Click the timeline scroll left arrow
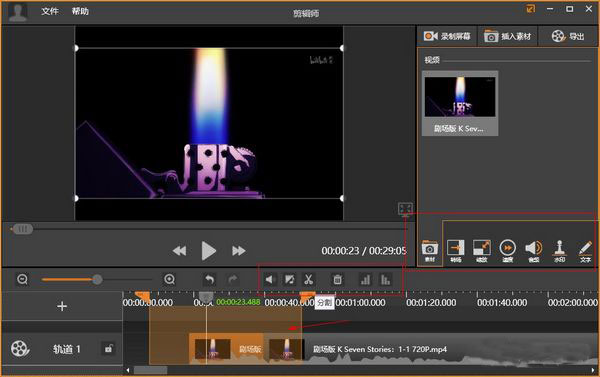The height and width of the screenshot is (377, 600). (x=128, y=370)
